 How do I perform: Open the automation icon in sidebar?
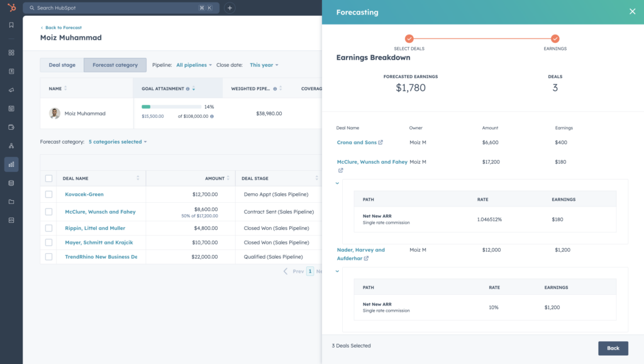pyautogui.click(x=11, y=145)
